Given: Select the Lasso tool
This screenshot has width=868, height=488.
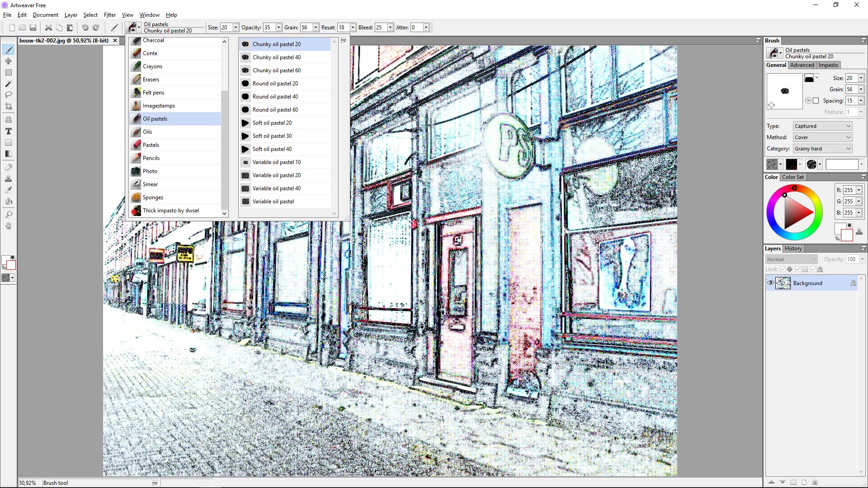Looking at the screenshot, I should 8,95.
